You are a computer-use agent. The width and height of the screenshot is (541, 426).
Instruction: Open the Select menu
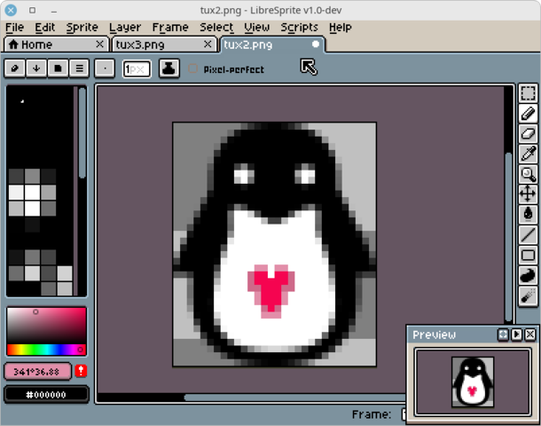[x=216, y=27]
